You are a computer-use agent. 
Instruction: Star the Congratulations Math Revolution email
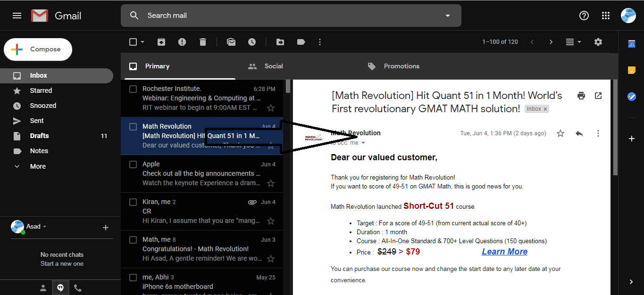pos(271,259)
